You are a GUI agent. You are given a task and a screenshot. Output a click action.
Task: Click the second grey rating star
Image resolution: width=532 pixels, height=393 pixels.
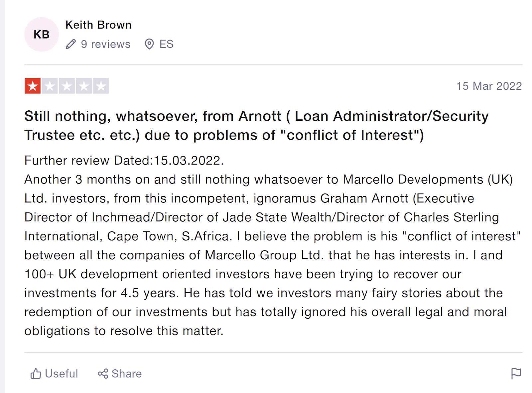pyautogui.click(x=50, y=86)
